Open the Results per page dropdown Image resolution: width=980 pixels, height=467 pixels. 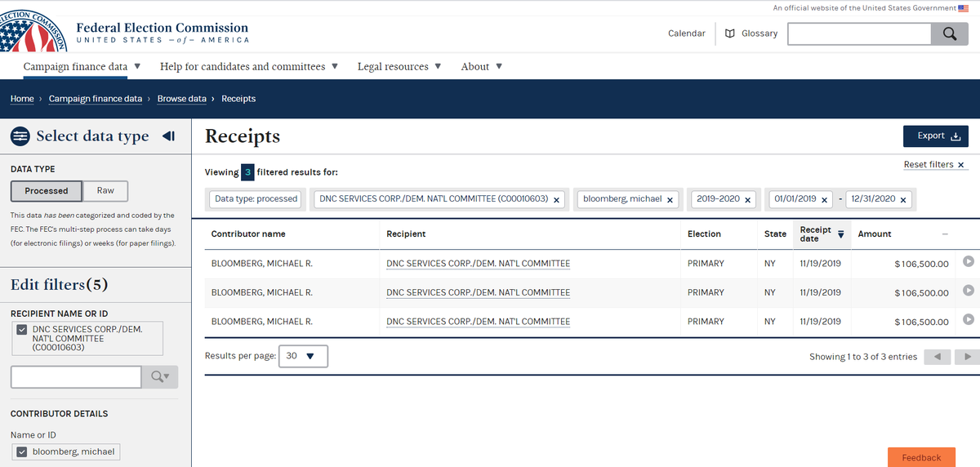(303, 357)
